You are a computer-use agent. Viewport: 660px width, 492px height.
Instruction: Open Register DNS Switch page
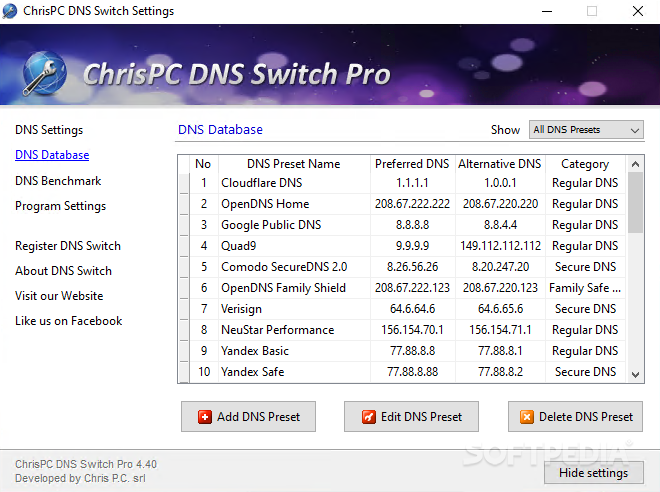click(68, 246)
